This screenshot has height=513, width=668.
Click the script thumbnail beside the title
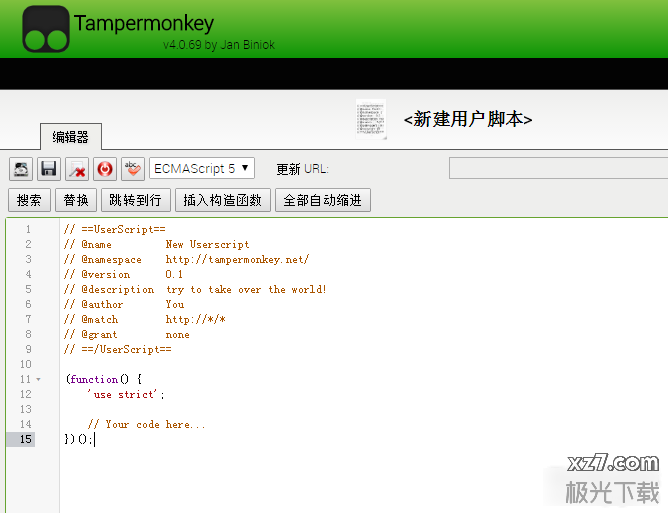[371, 119]
